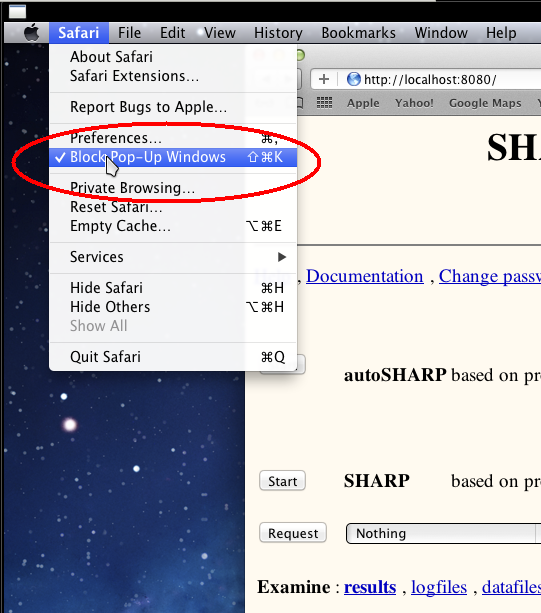The image size is (541, 613).
Task: Open the results link
Action: tap(370, 587)
